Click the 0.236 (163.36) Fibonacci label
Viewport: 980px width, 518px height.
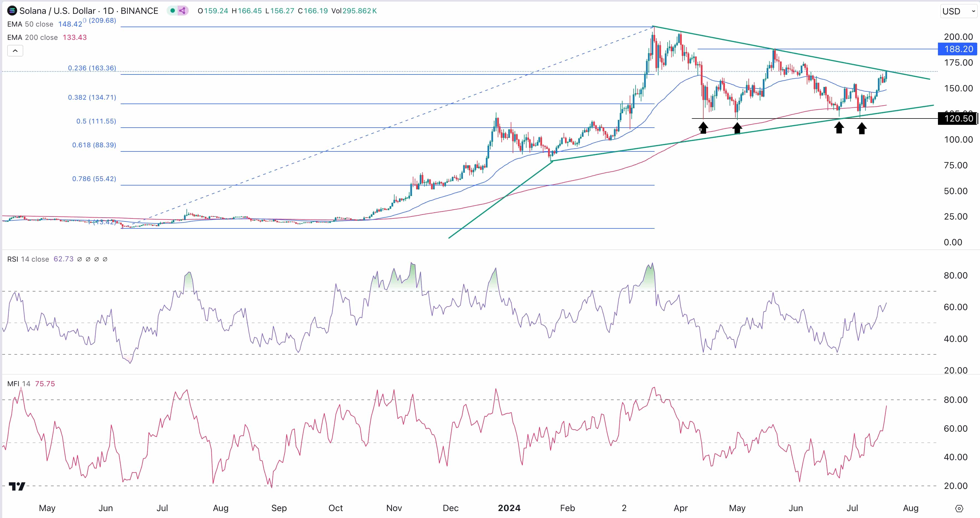pyautogui.click(x=92, y=68)
